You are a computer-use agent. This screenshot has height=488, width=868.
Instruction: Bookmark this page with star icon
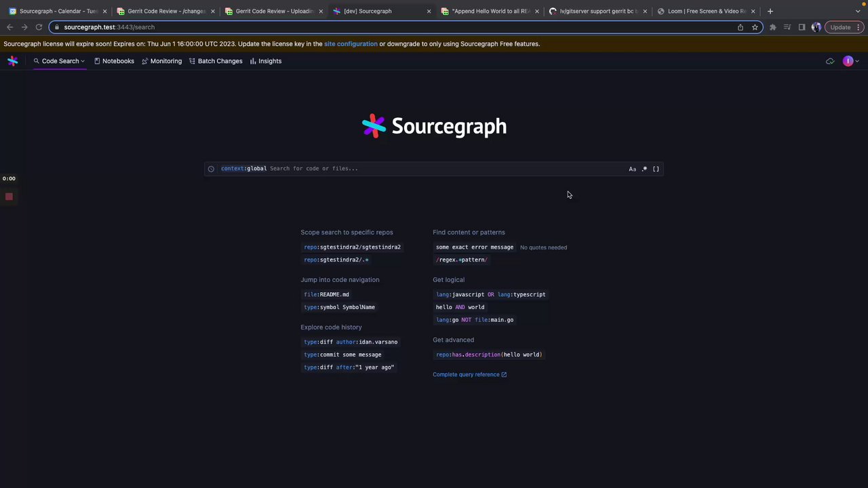pyautogui.click(x=755, y=27)
